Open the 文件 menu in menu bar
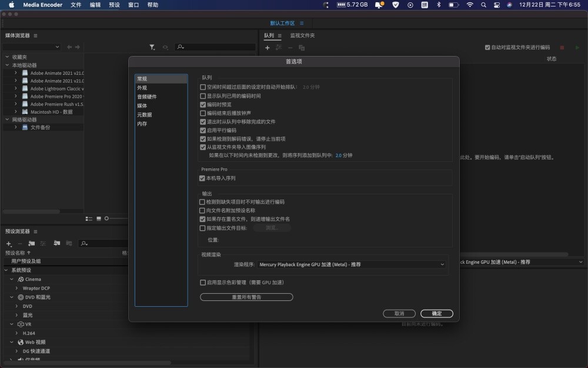 (76, 5)
